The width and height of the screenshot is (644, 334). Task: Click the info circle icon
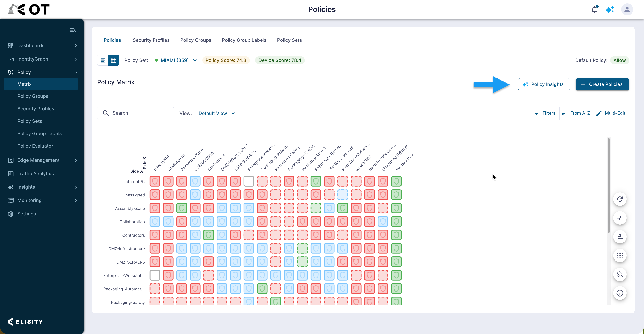coord(620,293)
